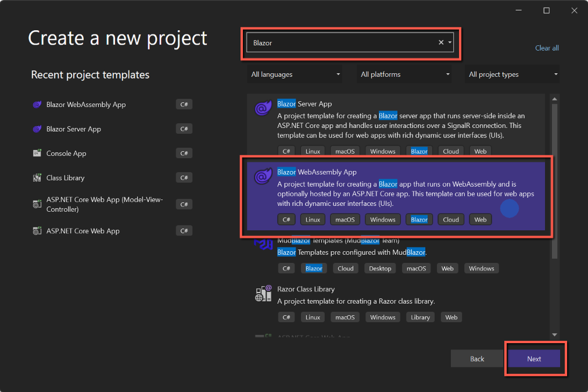Click the ASP.NET Core Web App MVC icon
Image resolution: width=588 pixels, height=392 pixels.
point(37,204)
